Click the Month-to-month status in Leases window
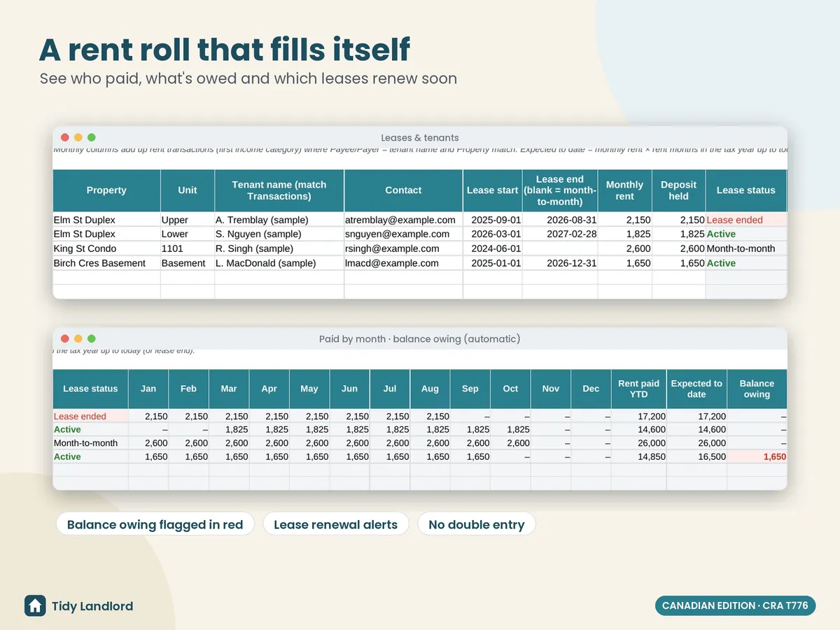Viewport: 840px width, 630px height. click(x=746, y=248)
